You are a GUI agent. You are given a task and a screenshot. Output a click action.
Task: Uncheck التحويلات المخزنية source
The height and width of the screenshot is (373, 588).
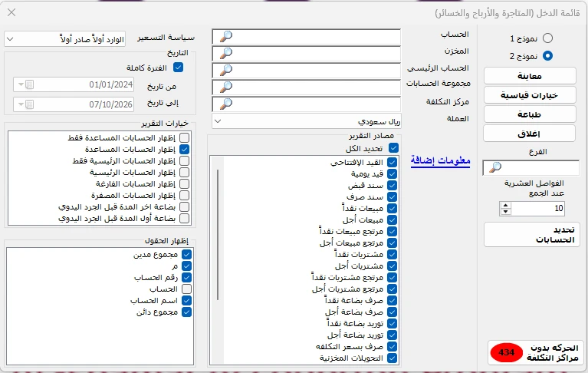coord(393,358)
